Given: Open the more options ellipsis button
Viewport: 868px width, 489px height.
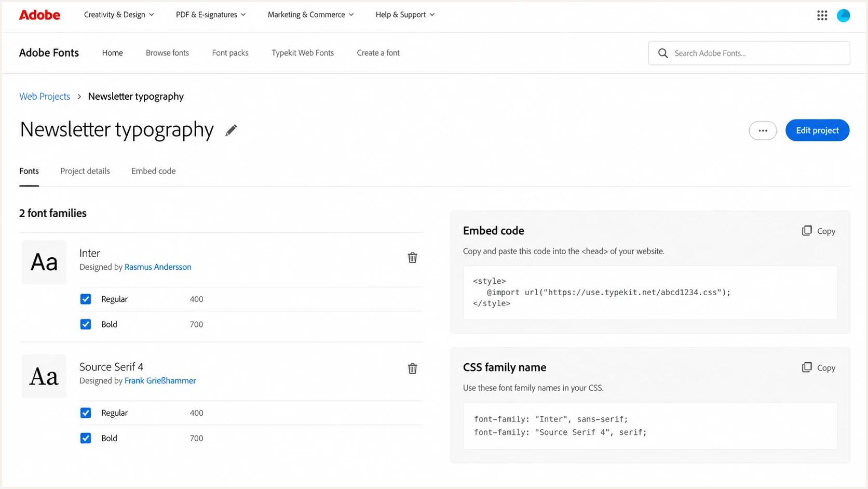Looking at the screenshot, I should 763,130.
